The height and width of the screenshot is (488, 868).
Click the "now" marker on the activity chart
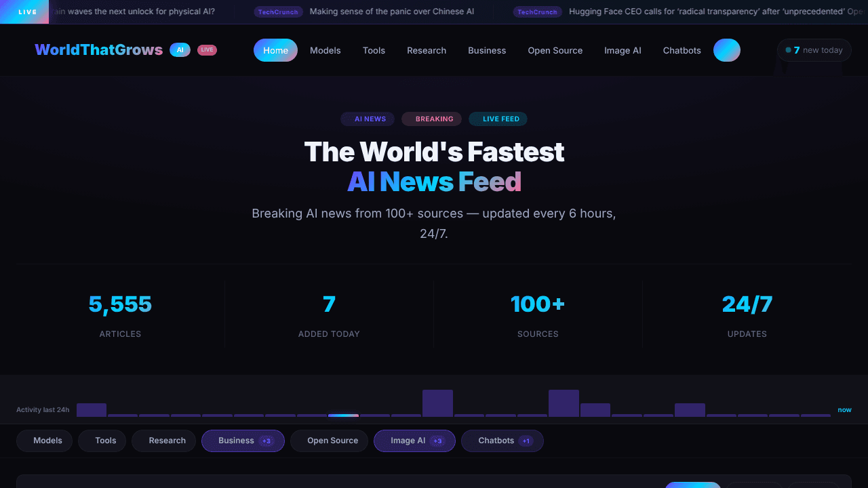click(844, 409)
